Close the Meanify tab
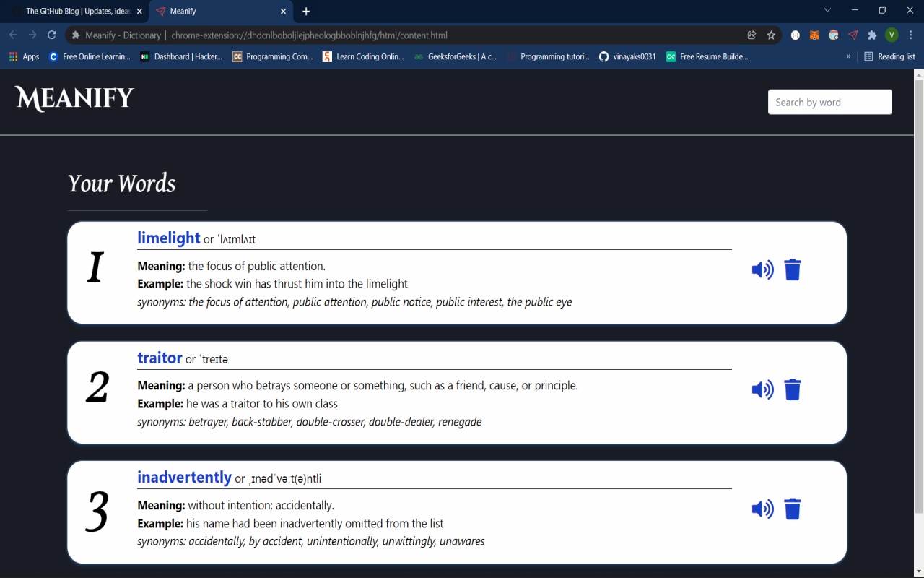The width and height of the screenshot is (924, 578). pos(284,12)
